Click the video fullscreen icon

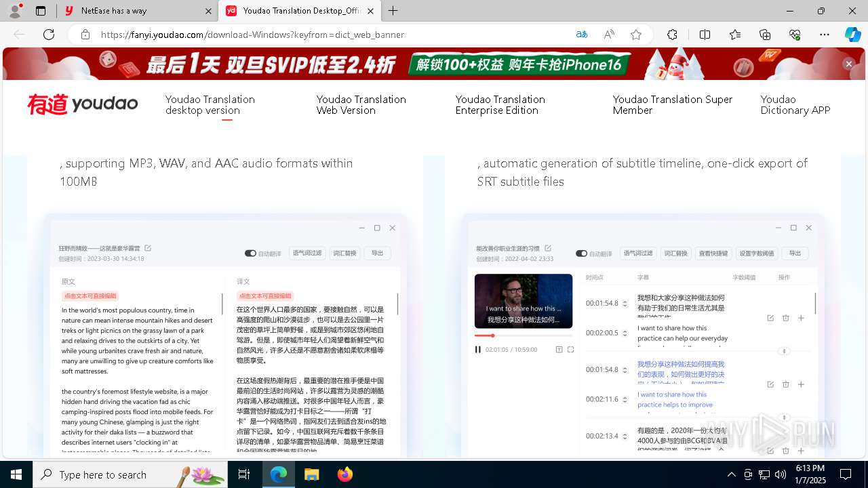pyautogui.click(x=570, y=350)
